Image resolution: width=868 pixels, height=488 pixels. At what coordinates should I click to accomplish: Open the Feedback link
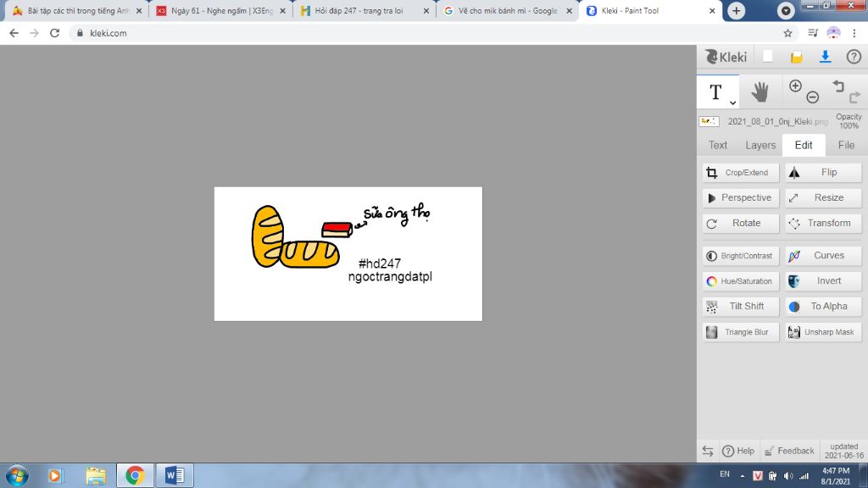789,451
